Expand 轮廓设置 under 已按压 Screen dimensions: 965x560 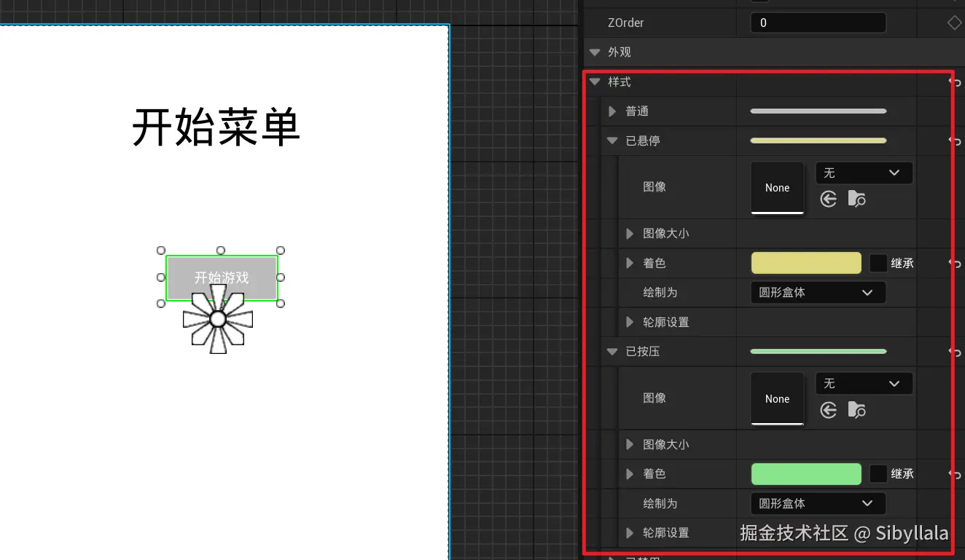(630, 533)
